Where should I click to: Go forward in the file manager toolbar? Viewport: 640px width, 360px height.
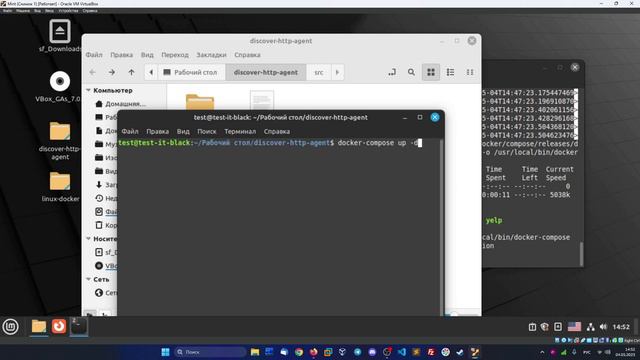point(112,72)
